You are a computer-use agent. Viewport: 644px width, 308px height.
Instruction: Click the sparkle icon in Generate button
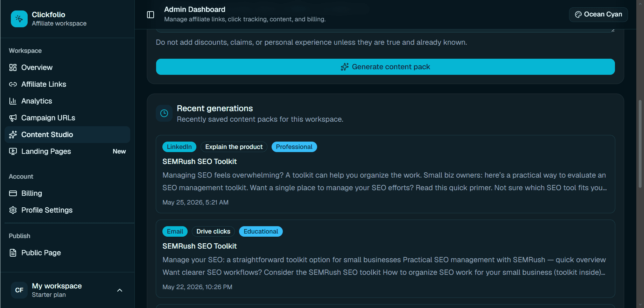(x=345, y=67)
